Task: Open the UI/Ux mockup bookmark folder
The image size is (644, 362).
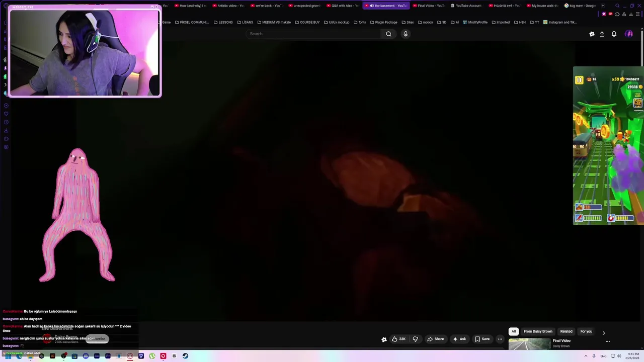Action: (x=336, y=22)
